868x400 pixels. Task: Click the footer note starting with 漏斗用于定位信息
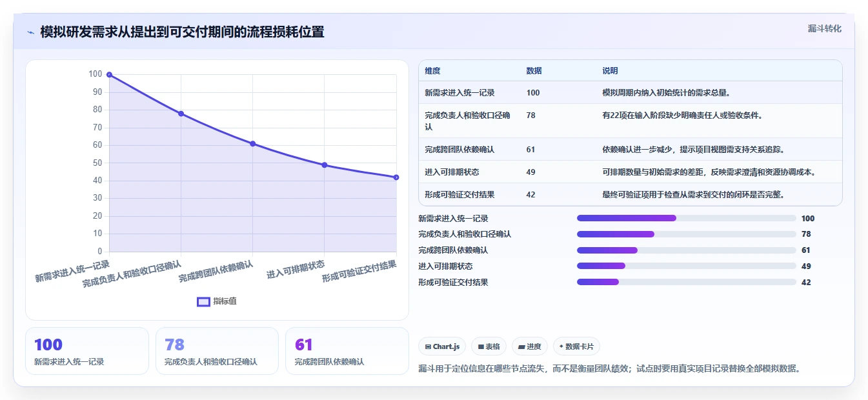(610, 369)
